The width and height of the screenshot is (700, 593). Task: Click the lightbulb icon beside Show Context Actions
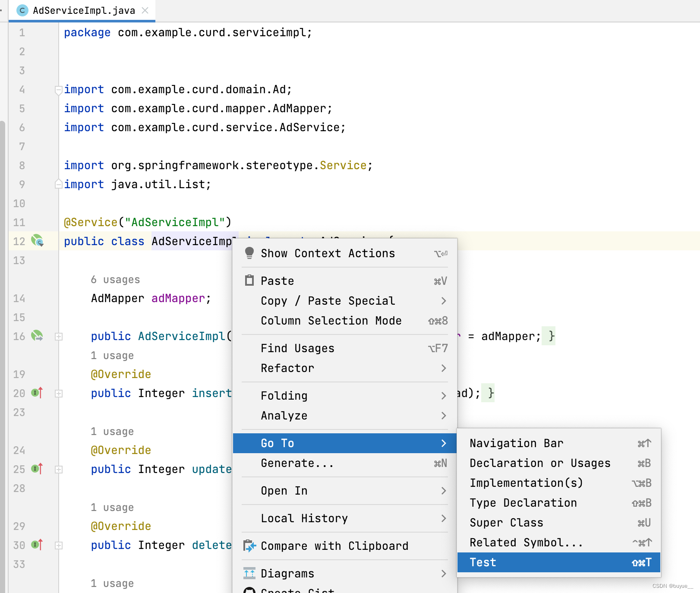(x=249, y=253)
